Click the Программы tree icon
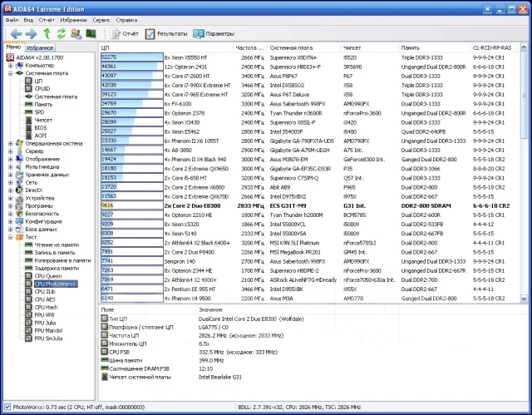This screenshot has height=415, width=532. pos(19,206)
